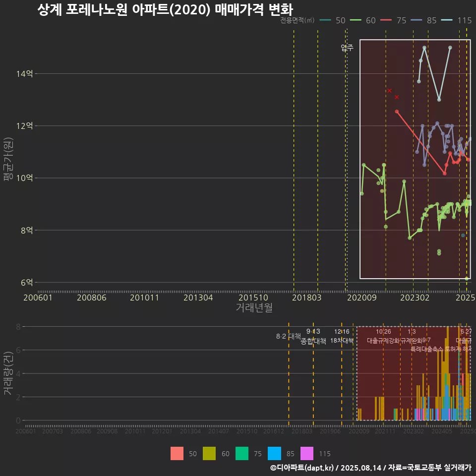Click the 4 label on volume axis
The width and height of the screenshot is (476, 476).
coord(18,373)
